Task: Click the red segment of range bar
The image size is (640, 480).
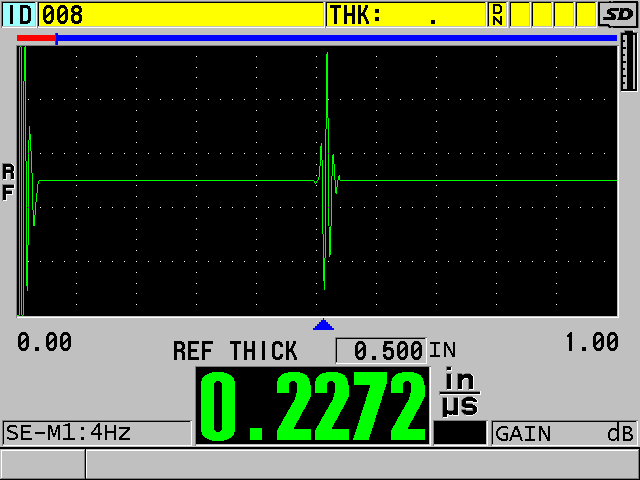Action: [36, 38]
